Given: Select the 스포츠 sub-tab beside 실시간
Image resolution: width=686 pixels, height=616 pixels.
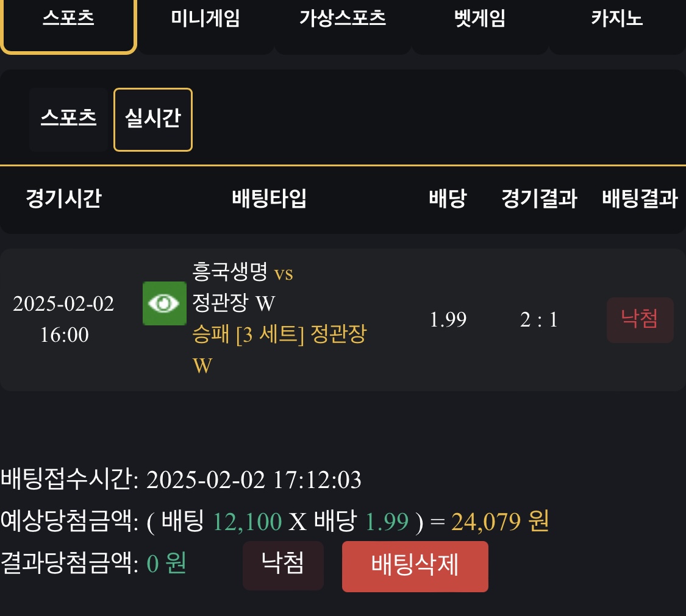Looking at the screenshot, I should pos(69,118).
